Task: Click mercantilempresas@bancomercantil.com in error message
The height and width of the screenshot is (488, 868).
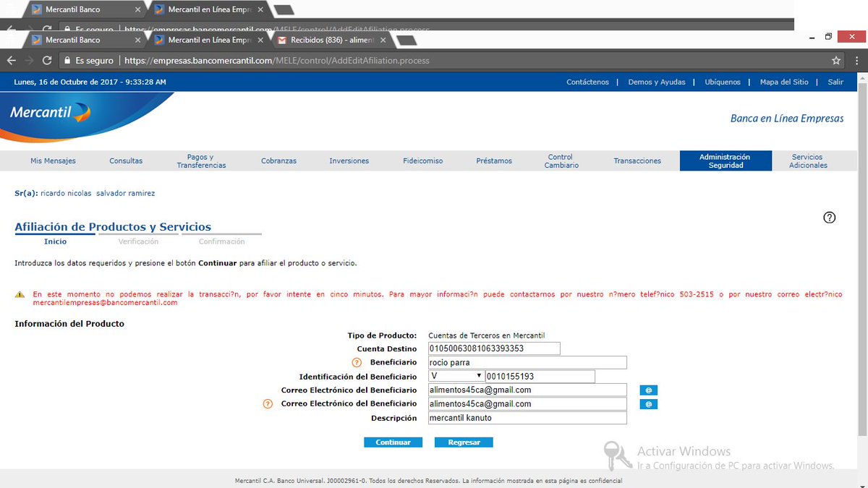Action: coord(105,303)
